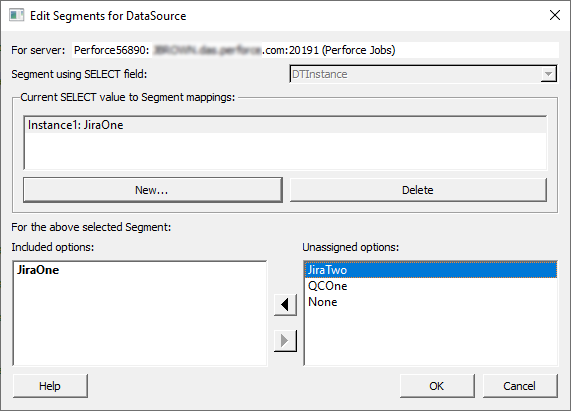571x411 pixels.
Task: Click the Delete button
Action: [x=418, y=190]
